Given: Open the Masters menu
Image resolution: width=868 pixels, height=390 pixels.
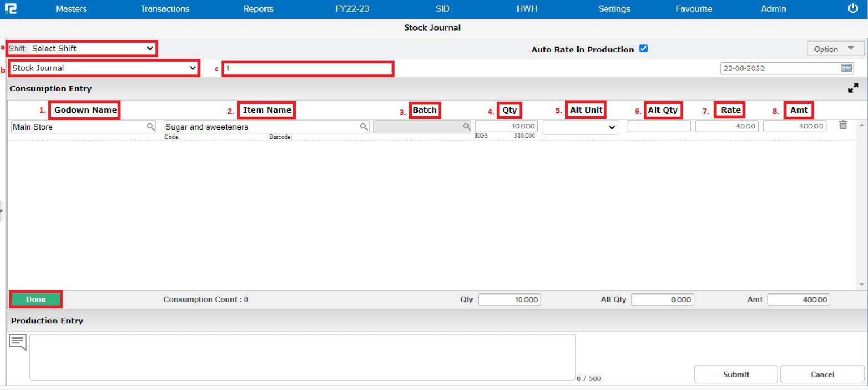Looking at the screenshot, I should point(72,9).
